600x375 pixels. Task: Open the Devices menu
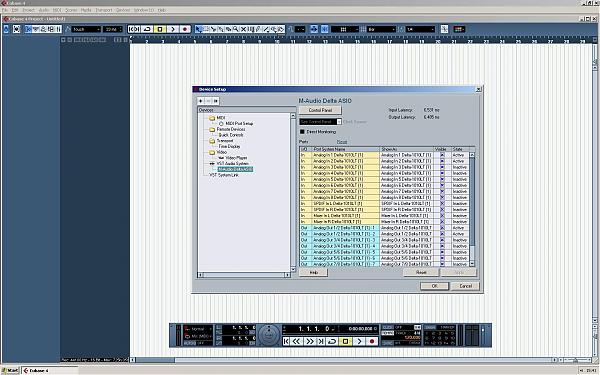click(x=123, y=10)
